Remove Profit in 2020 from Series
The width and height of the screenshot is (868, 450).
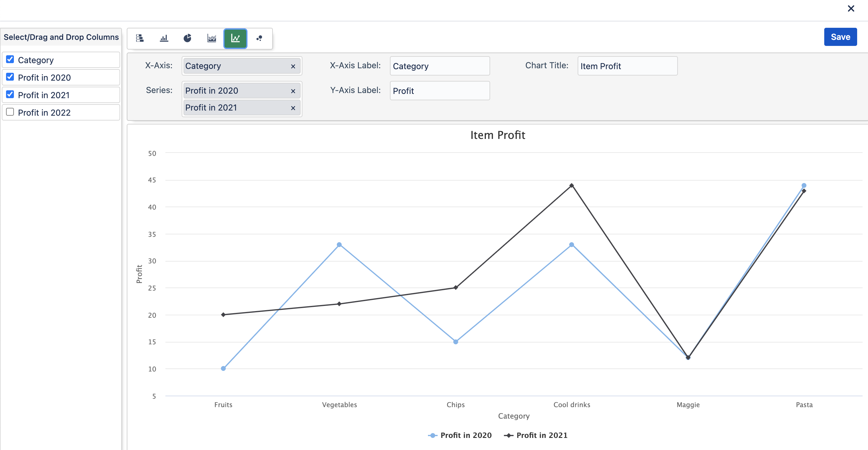point(293,91)
